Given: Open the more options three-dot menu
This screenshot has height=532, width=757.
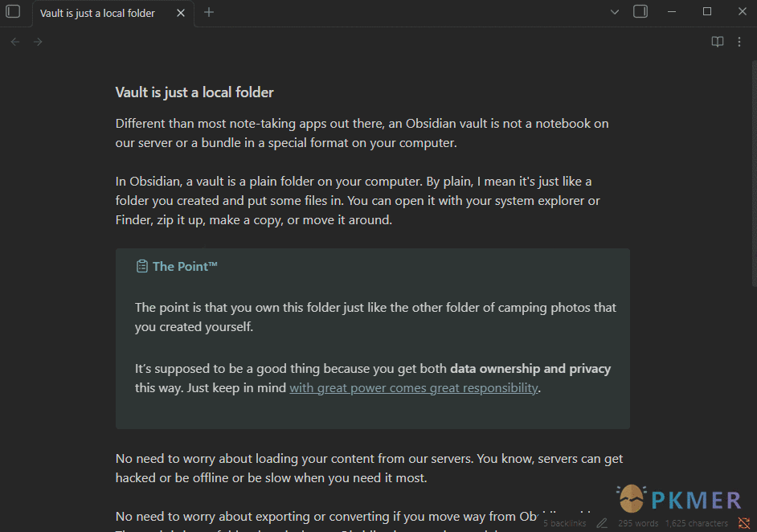Looking at the screenshot, I should tap(739, 41).
